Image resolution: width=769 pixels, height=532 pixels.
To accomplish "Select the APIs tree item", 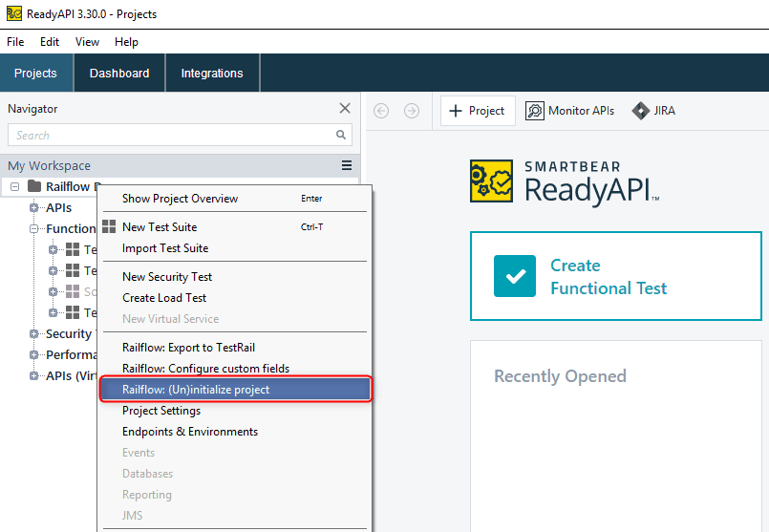I will tap(59, 208).
